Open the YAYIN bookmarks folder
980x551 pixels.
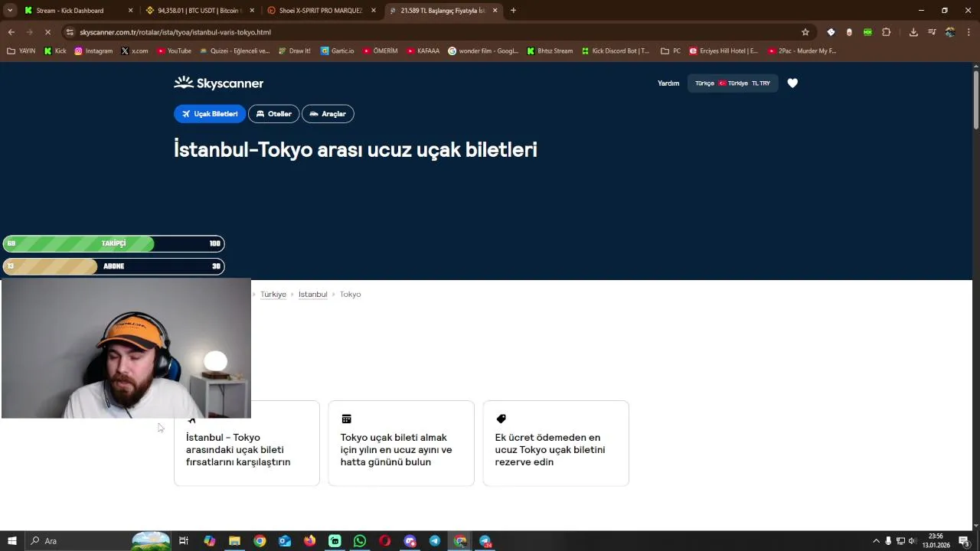(x=21, y=51)
